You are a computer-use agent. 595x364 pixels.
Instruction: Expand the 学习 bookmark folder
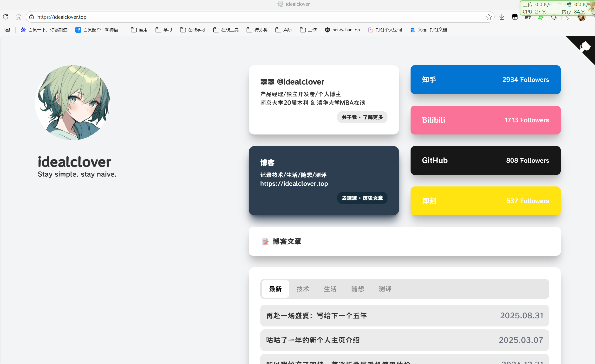164,30
